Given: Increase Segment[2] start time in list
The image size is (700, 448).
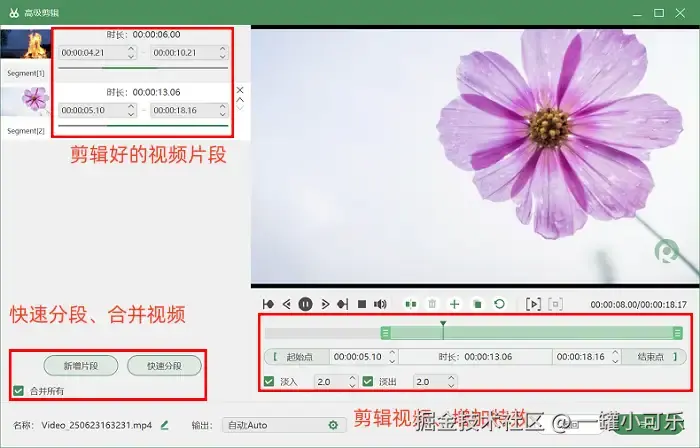Looking at the screenshot, I should (131, 106).
